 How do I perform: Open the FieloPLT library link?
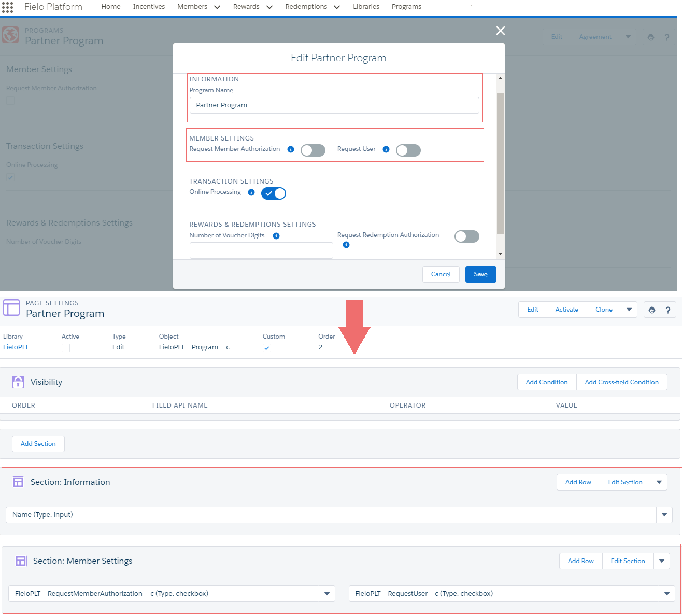click(x=16, y=347)
